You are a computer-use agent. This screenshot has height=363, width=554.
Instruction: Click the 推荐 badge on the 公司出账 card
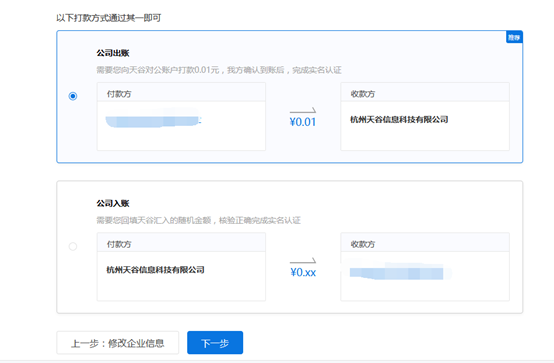coord(514,37)
